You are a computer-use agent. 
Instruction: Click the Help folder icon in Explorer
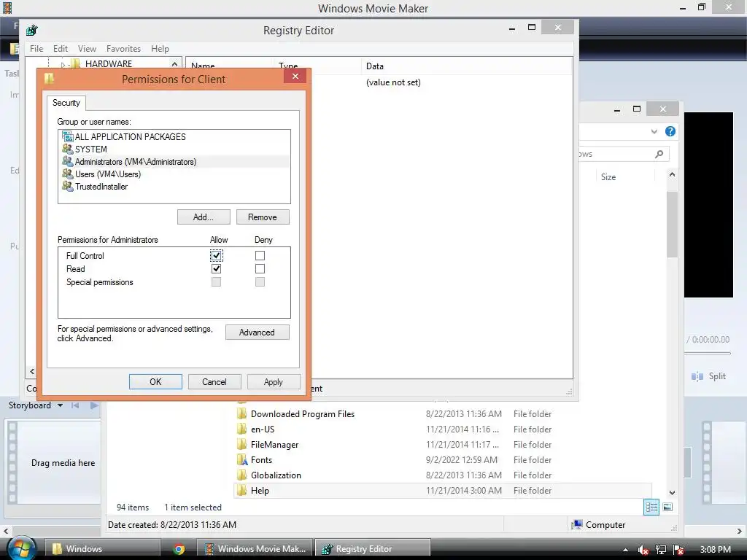242,491
